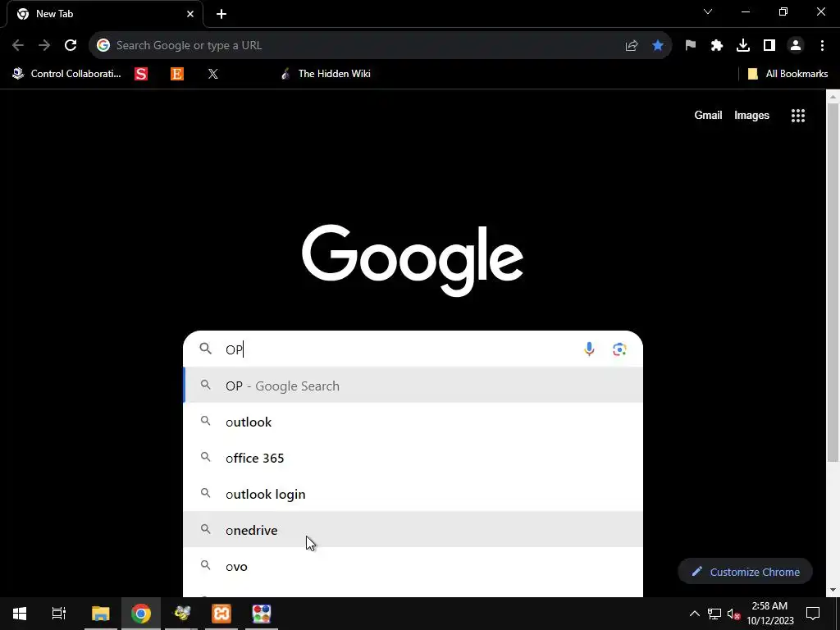Open the Gmail link

708,115
